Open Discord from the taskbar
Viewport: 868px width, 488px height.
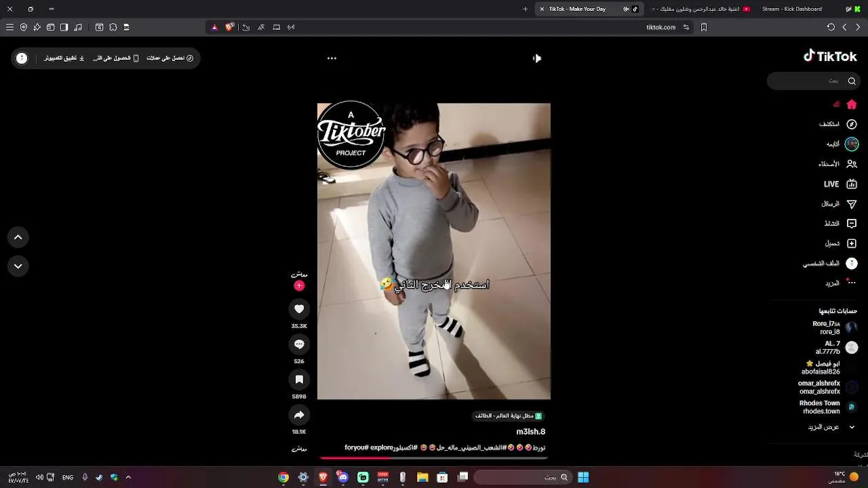point(343,477)
